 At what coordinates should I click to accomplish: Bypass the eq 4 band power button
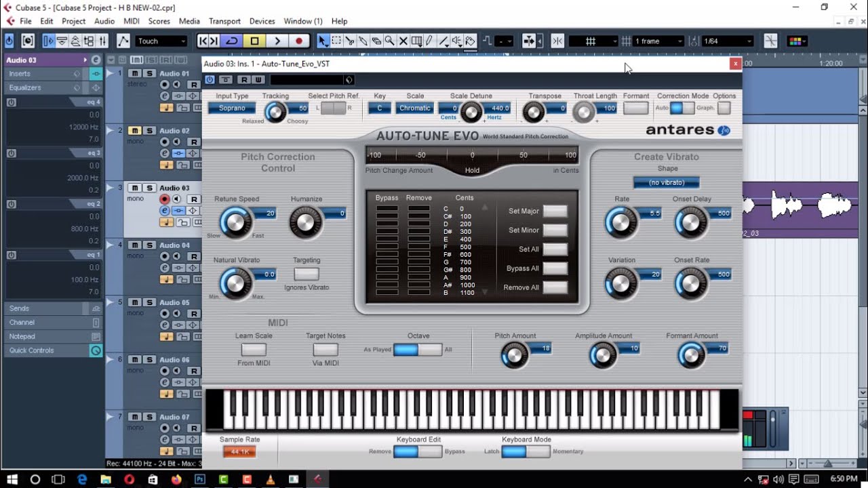pos(12,102)
